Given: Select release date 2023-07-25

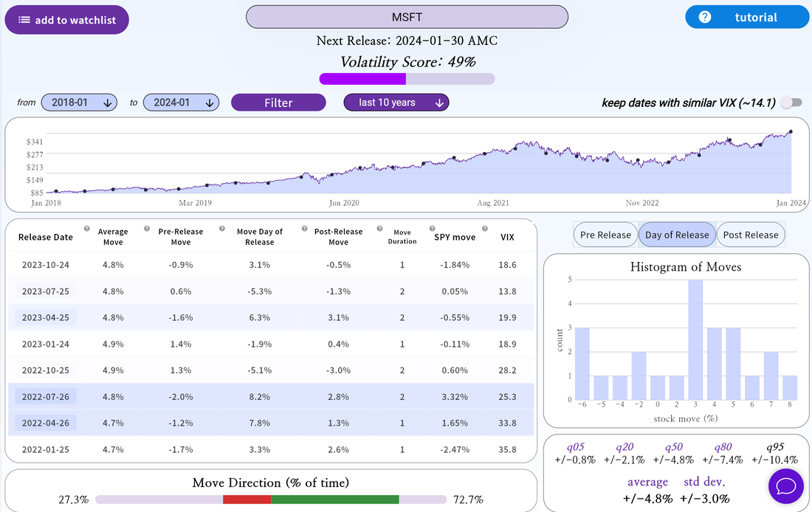Looking at the screenshot, I should [x=46, y=291].
